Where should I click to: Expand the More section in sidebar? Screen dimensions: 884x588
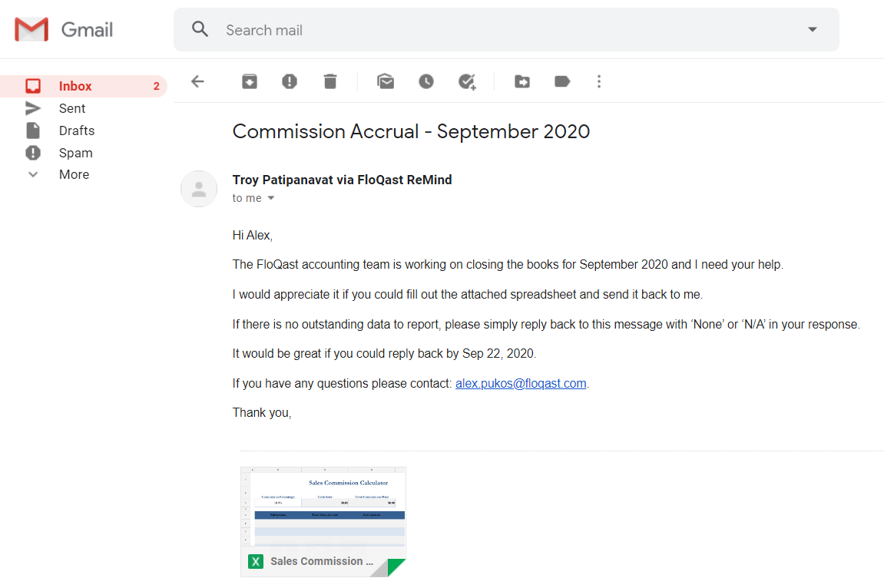tap(74, 174)
